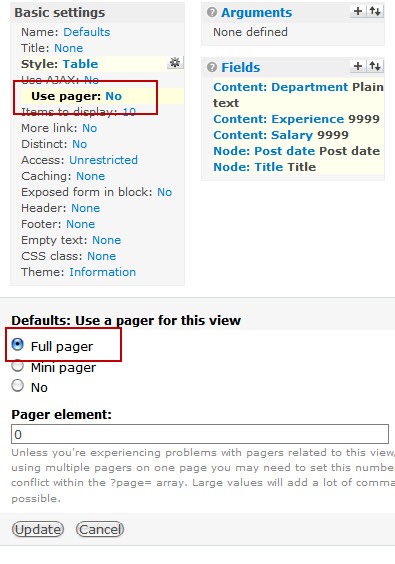Add a field with the plus icon

point(358,66)
